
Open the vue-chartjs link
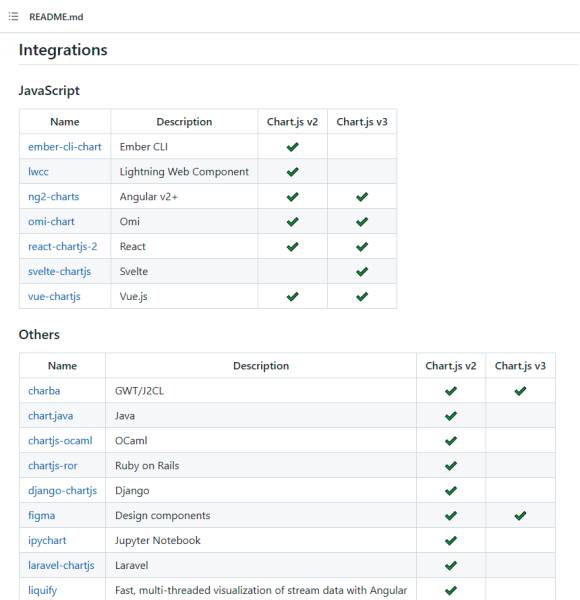point(54,296)
